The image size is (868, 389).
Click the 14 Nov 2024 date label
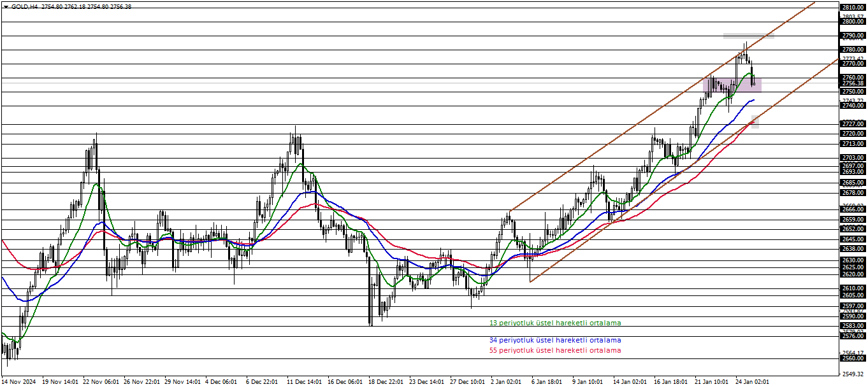(18, 382)
